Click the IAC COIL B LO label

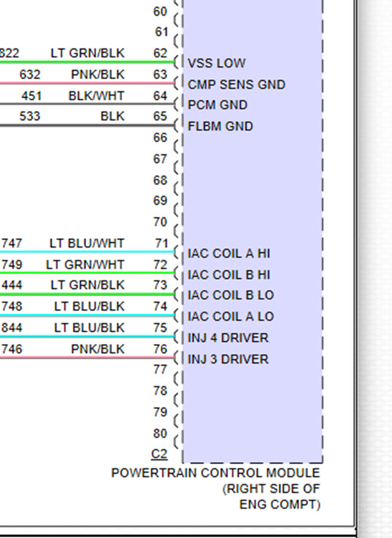[x=231, y=295]
